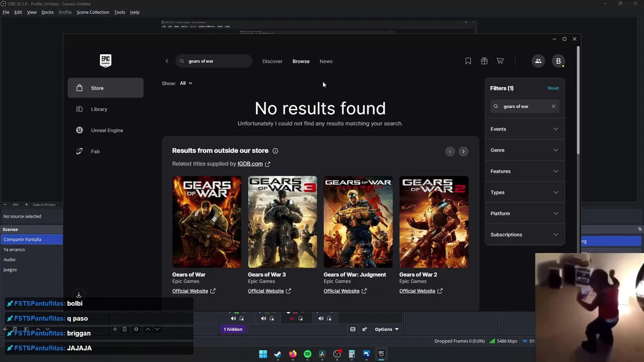This screenshot has height=362, width=644.
Task: Open the shopping cart icon
Action: 500,61
